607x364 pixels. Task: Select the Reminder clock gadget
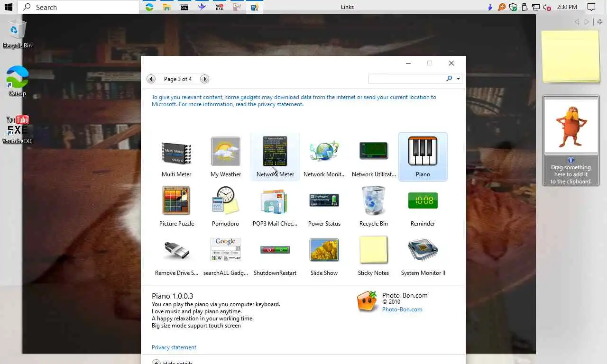[423, 207]
